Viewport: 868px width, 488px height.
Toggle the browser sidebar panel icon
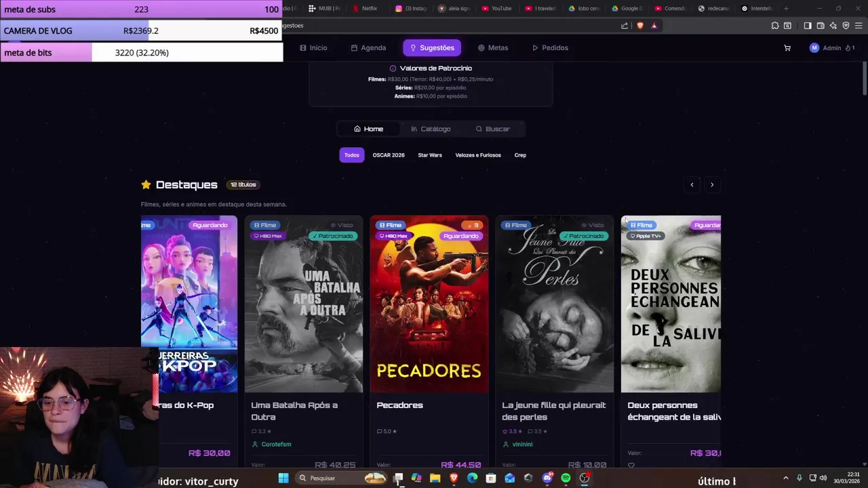click(x=808, y=26)
